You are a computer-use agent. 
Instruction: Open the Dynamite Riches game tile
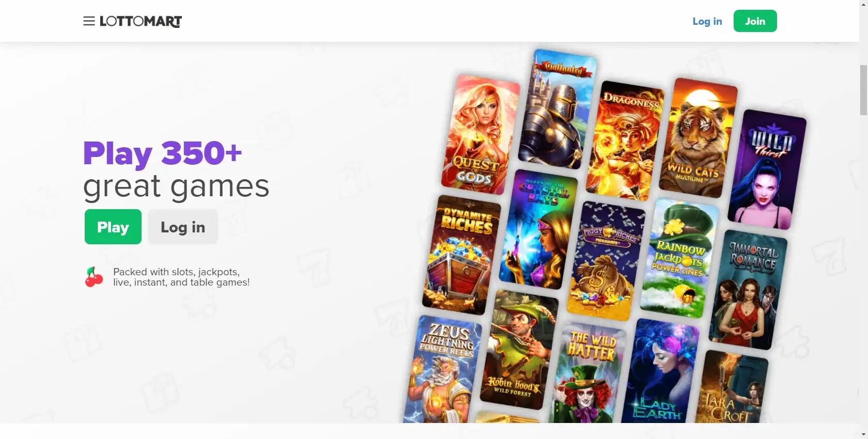point(461,255)
